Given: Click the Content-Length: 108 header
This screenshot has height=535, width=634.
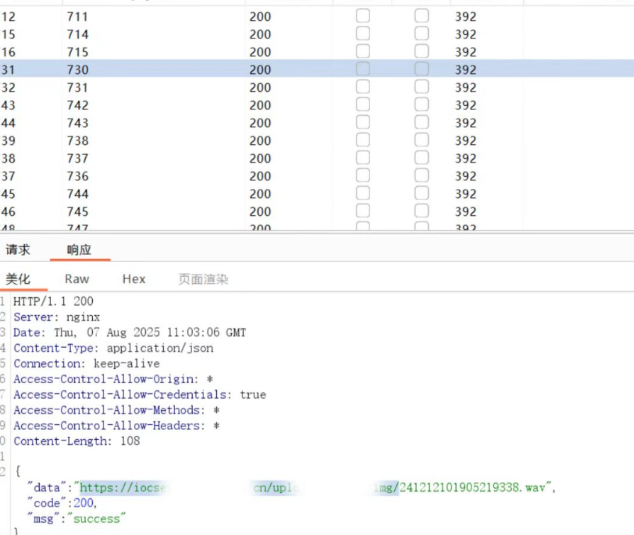Looking at the screenshot, I should tap(77, 441).
